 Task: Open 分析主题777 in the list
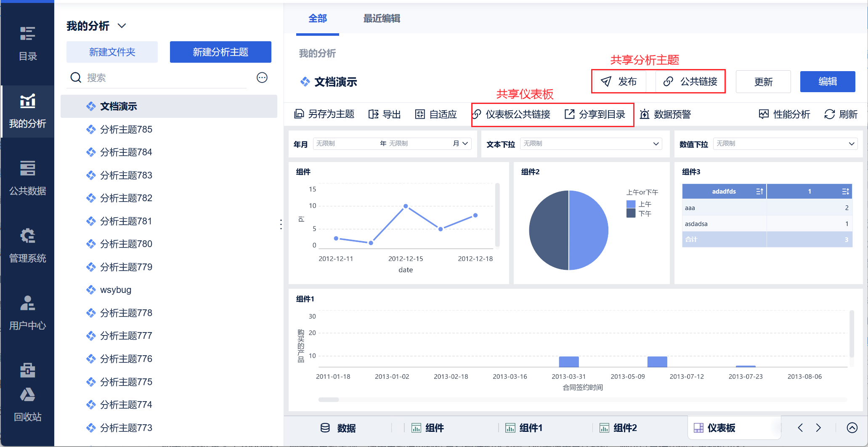click(169, 335)
